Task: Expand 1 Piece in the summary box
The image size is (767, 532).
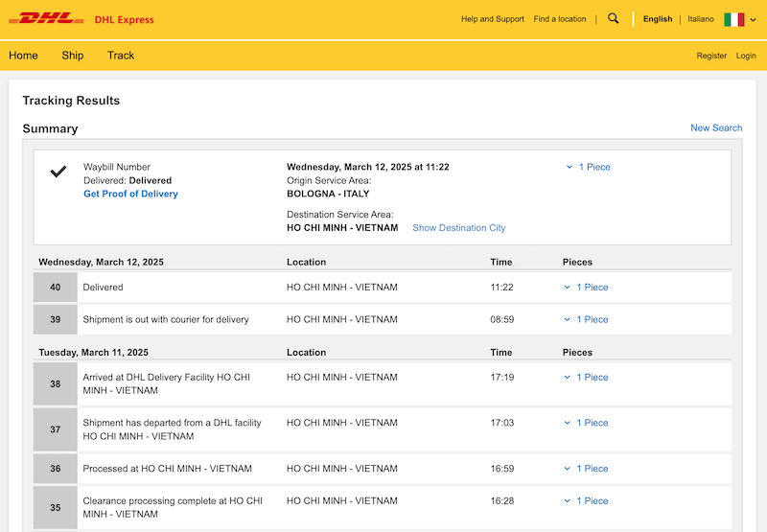Action: 589,167
